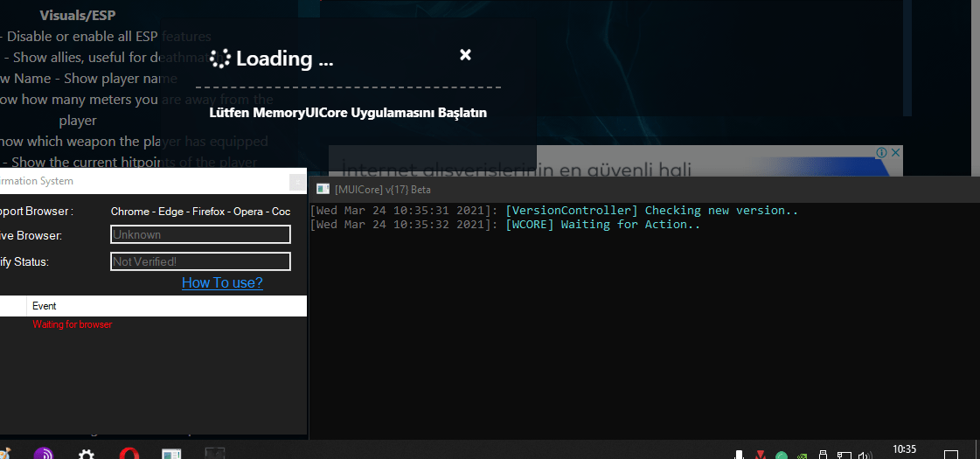
Task: Close the Loading dialog with the X
Action: pyautogui.click(x=465, y=55)
